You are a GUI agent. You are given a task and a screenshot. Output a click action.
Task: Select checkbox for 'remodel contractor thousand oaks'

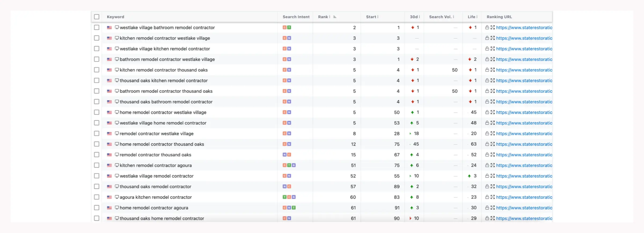(x=97, y=155)
